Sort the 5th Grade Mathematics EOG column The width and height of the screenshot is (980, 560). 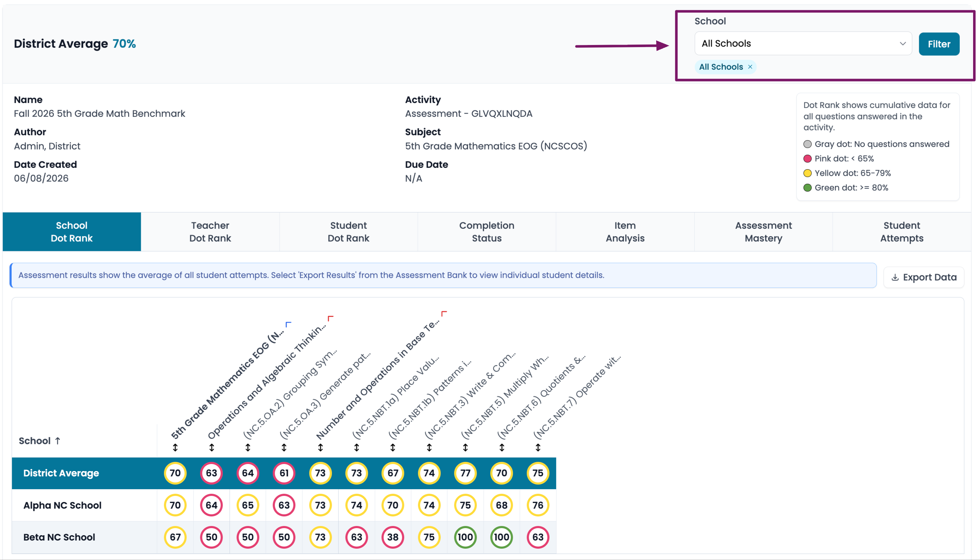pyautogui.click(x=175, y=448)
